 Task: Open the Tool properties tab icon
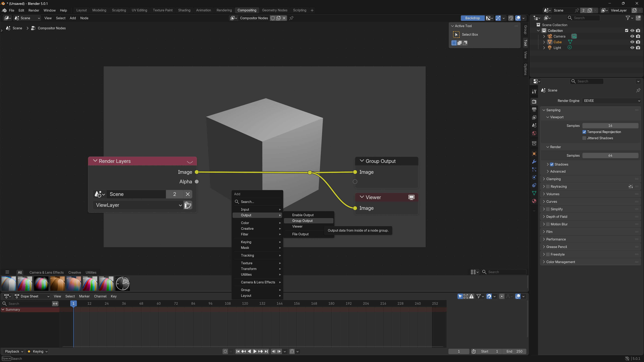pyautogui.click(x=534, y=92)
